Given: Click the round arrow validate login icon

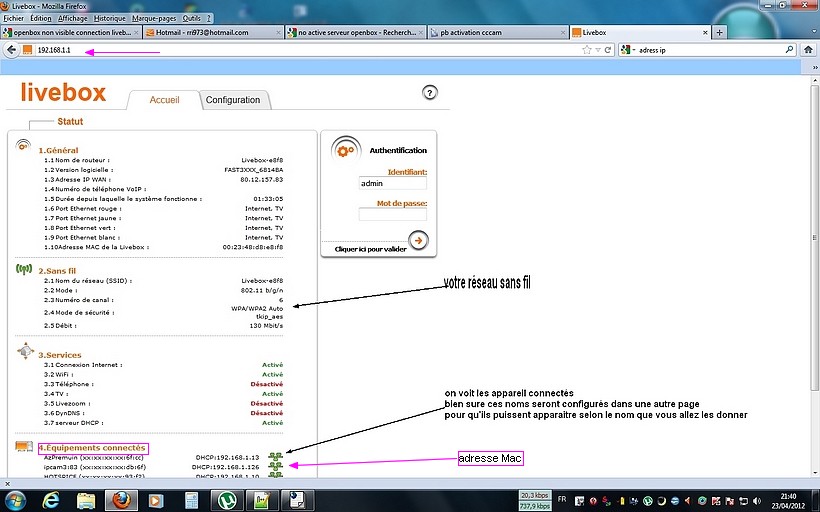Looking at the screenshot, I should tap(418, 240).
